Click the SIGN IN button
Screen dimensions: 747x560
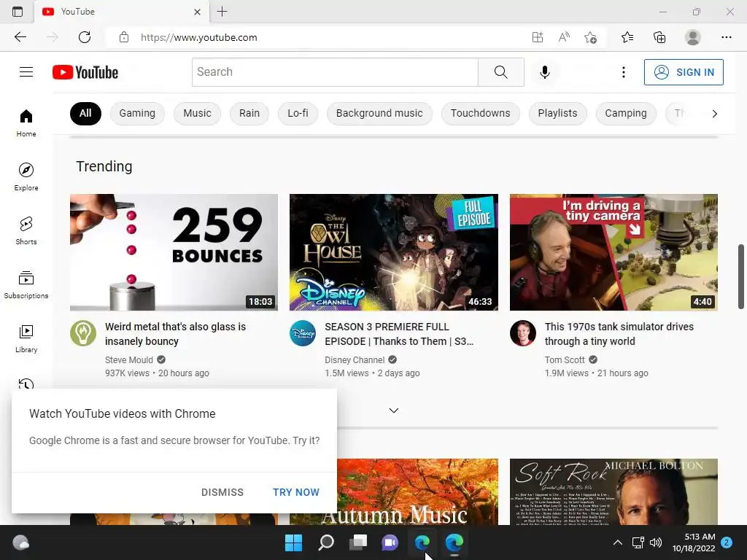tap(684, 72)
